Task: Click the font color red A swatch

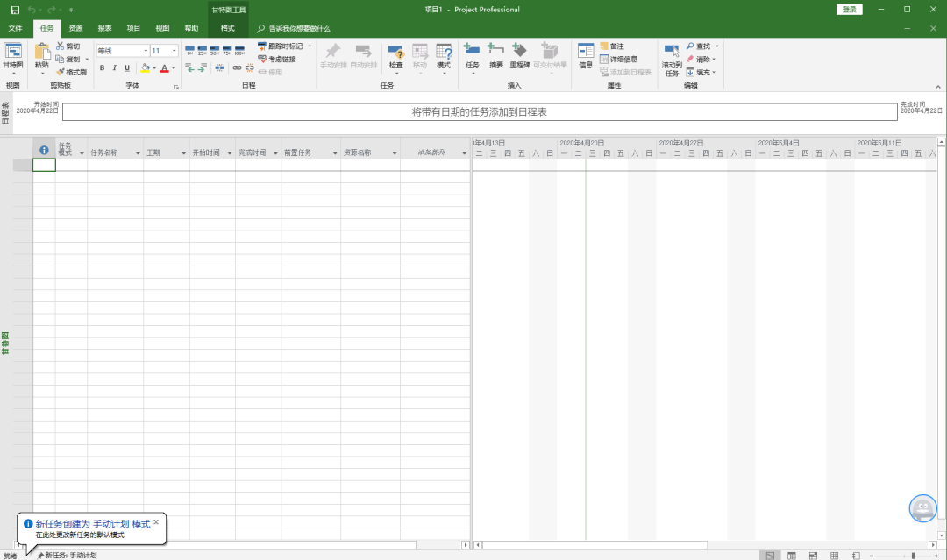Action: click(164, 68)
